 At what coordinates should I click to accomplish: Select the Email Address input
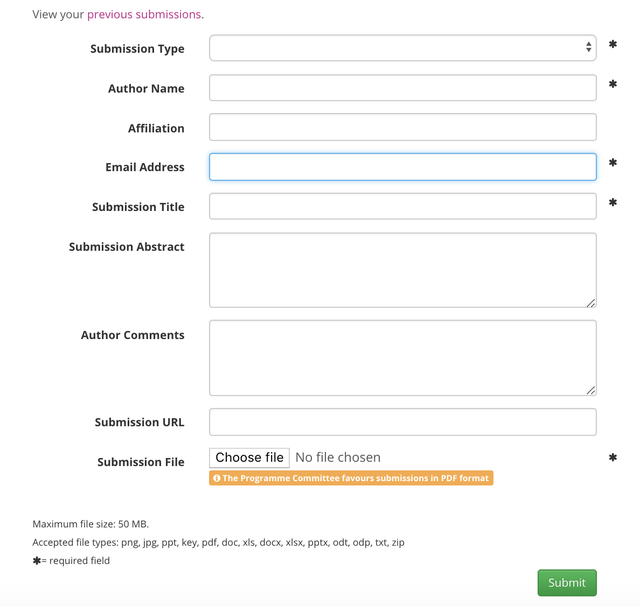click(402, 167)
